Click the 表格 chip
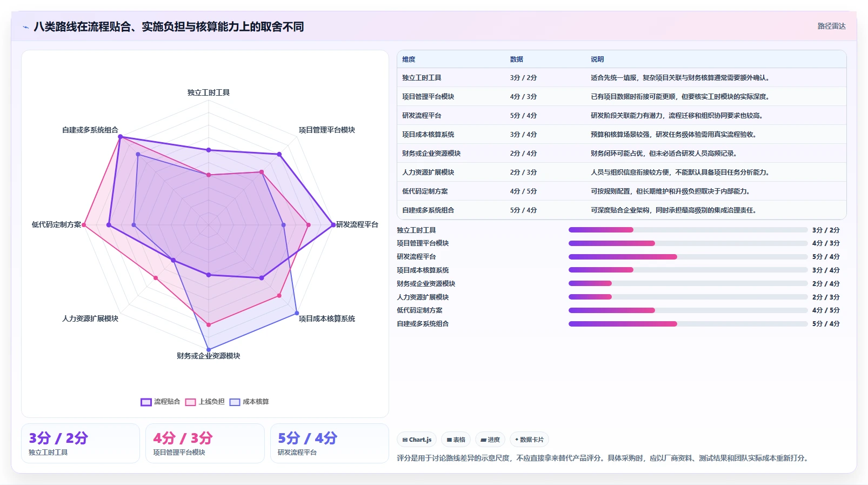 (456, 440)
